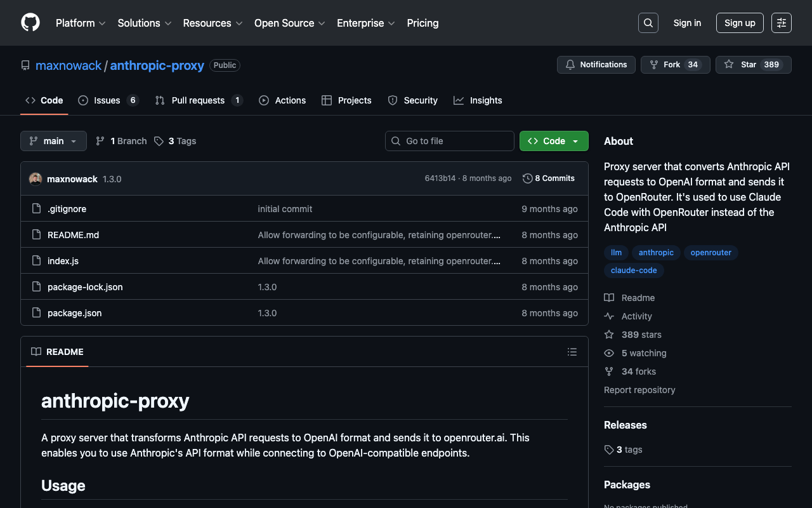The image size is (812, 508).
Task: Open the main branch dropdown
Action: [53, 141]
